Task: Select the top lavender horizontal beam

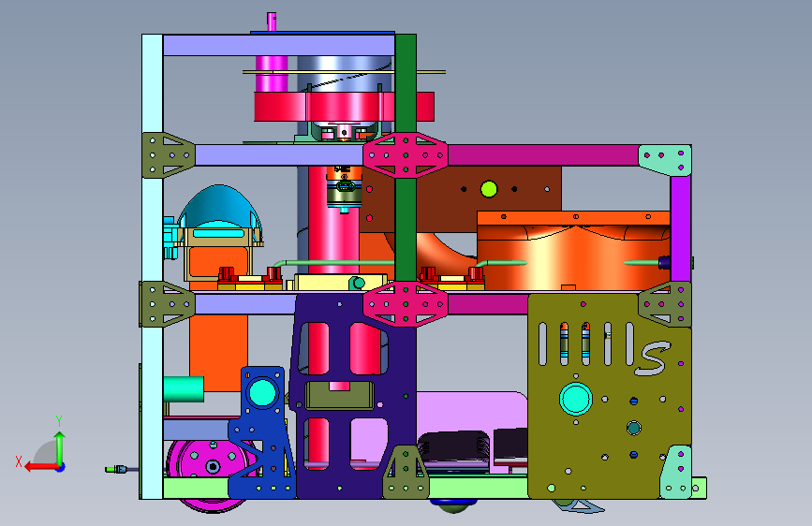Action: tap(278, 46)
